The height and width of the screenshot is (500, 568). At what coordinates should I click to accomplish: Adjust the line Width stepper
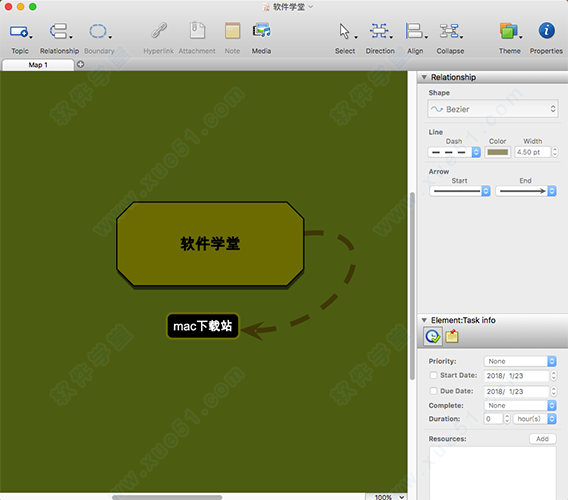pos(555,152)
